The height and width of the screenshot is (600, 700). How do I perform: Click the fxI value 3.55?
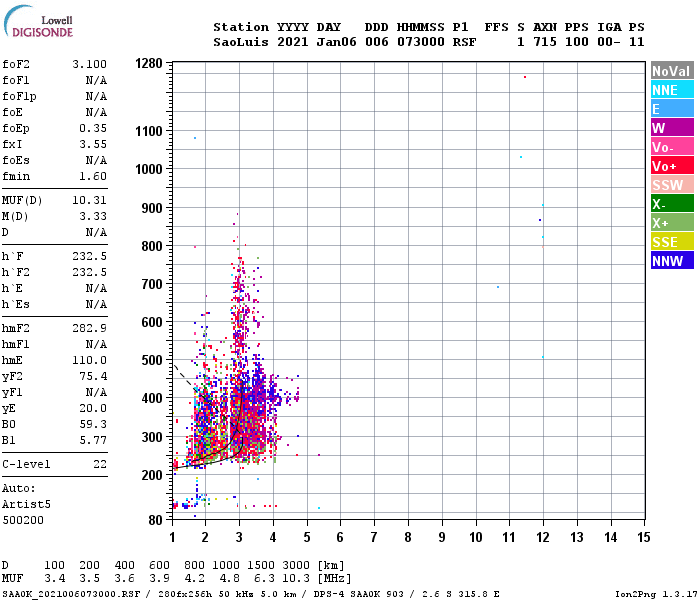(x=93, y=145)
